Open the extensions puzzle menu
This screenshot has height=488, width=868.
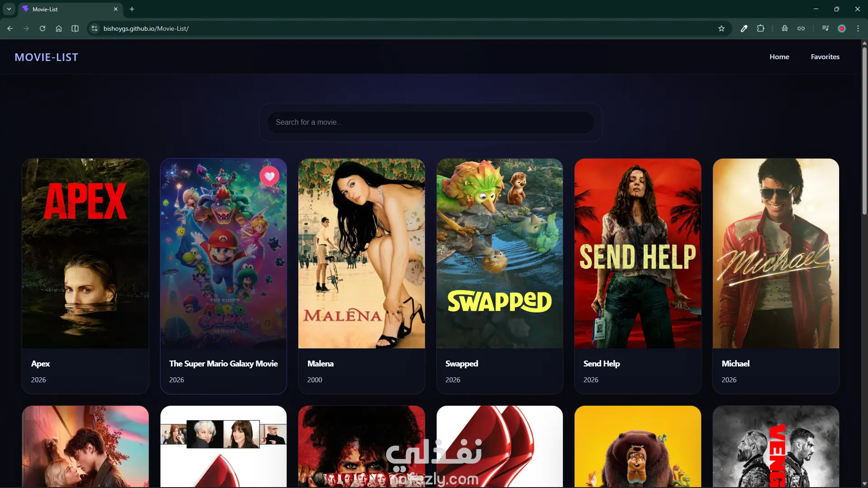click(x=761, y=28)
